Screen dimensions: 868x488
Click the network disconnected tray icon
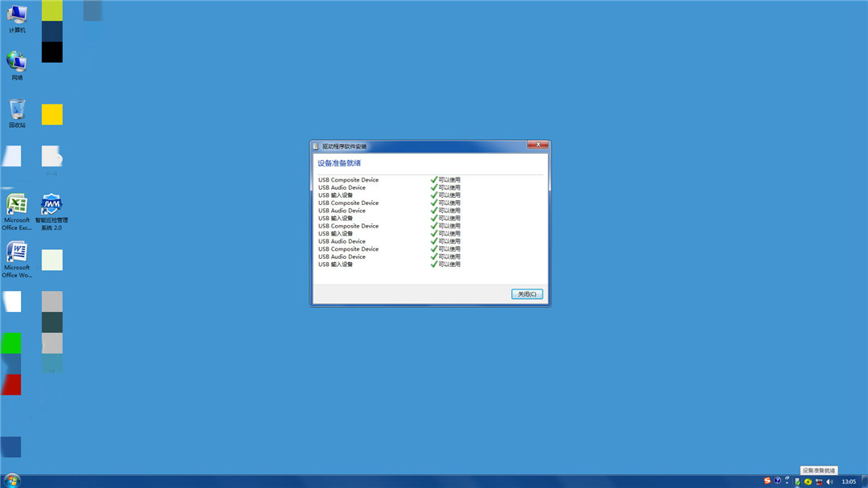(x=818, y=482)
